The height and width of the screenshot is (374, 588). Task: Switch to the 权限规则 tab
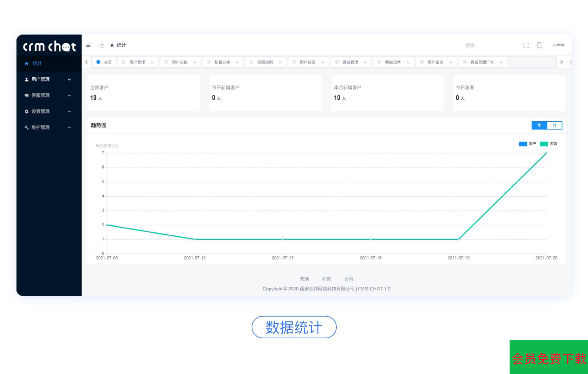pos(265,62)
